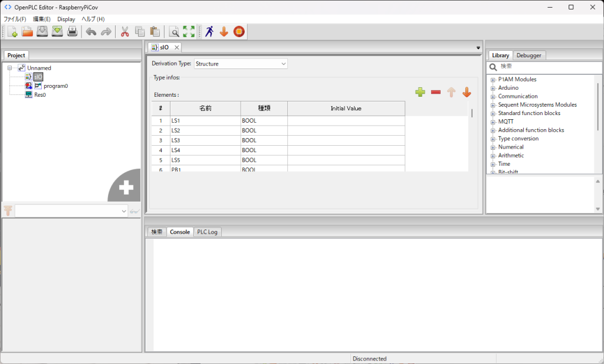Viewport: 604px width, 364px height.
Task: Open the 編集(E) menu
Action: click(x=42, y=19)
